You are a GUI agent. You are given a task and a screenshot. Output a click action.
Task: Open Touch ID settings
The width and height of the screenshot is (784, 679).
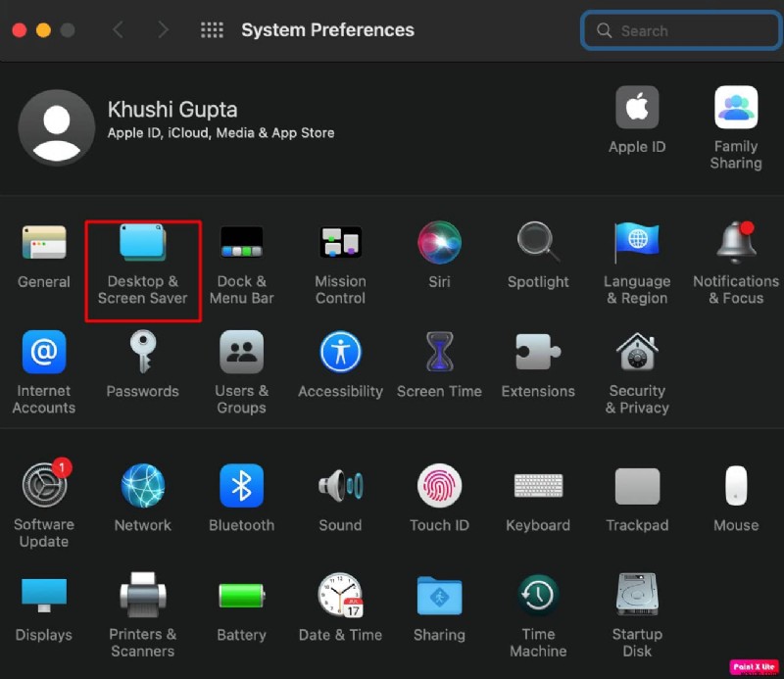[439, 486]
